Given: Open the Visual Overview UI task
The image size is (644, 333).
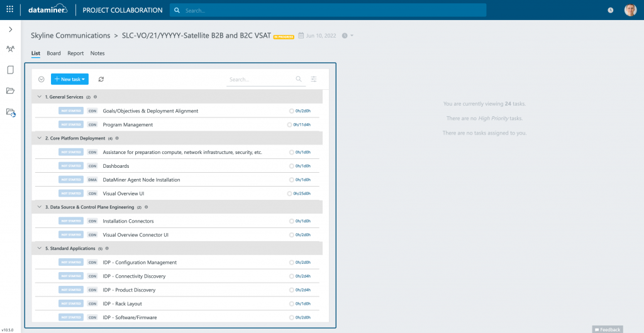Looking at the screenshot, I should coord(123,194).
